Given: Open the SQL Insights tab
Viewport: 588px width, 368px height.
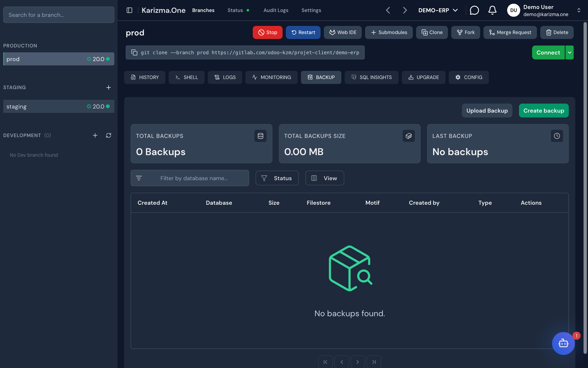Looking at the screenshot, I should coord(371,77).
